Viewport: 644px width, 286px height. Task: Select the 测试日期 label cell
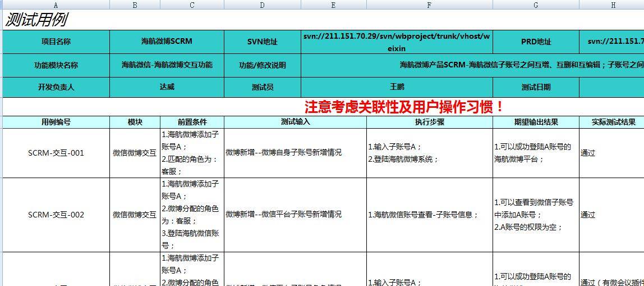(x=536, y=87)
